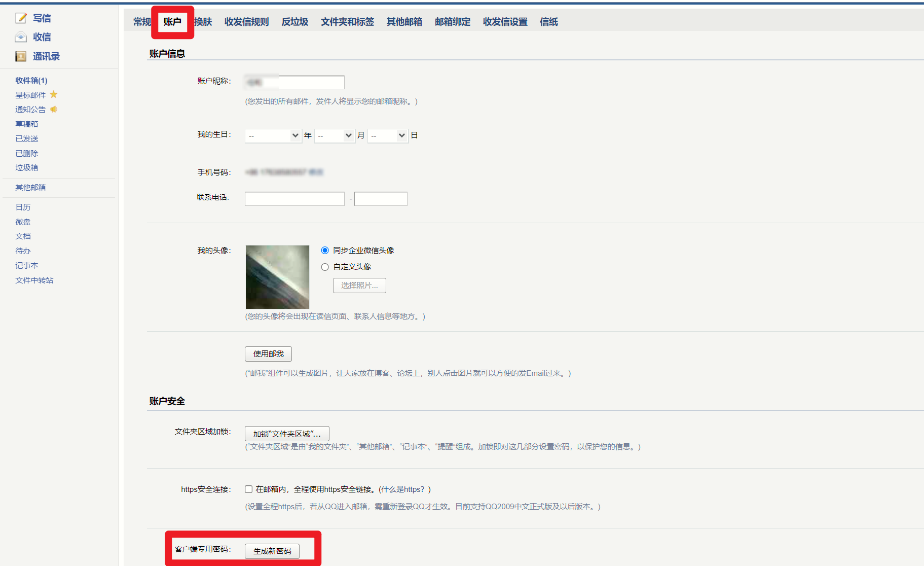Image resolution: width=924 pixels, height=566 pixels.
Task: Click the receive mail envelope icon
Action: point(21,37)
